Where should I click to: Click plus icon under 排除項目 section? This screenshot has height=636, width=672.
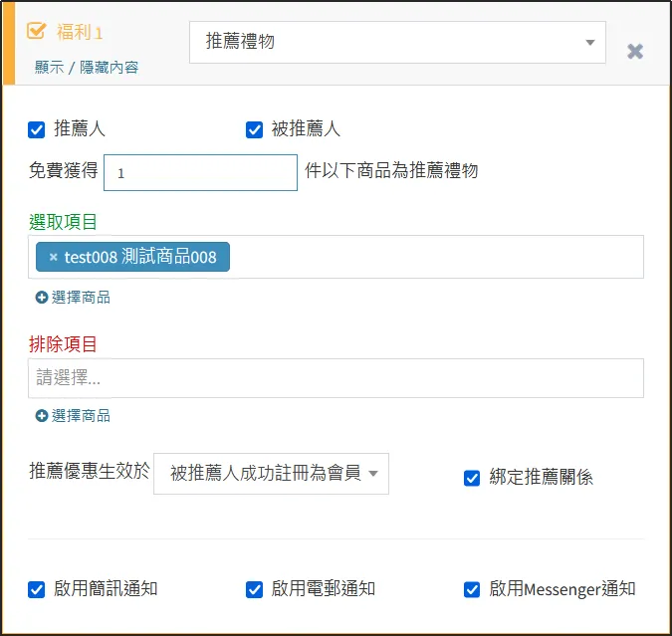(41, 416)
